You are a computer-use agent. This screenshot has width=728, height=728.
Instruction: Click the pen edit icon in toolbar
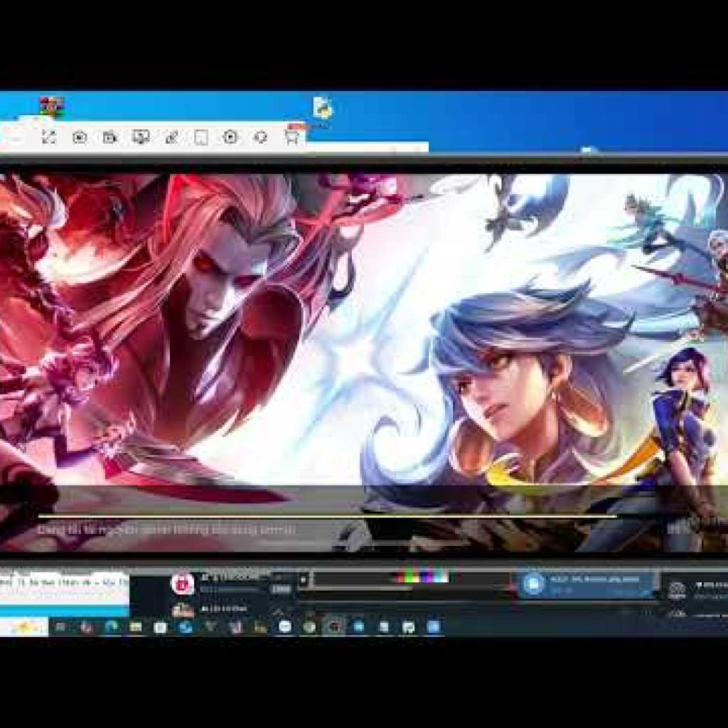click(x=171, y=137)
